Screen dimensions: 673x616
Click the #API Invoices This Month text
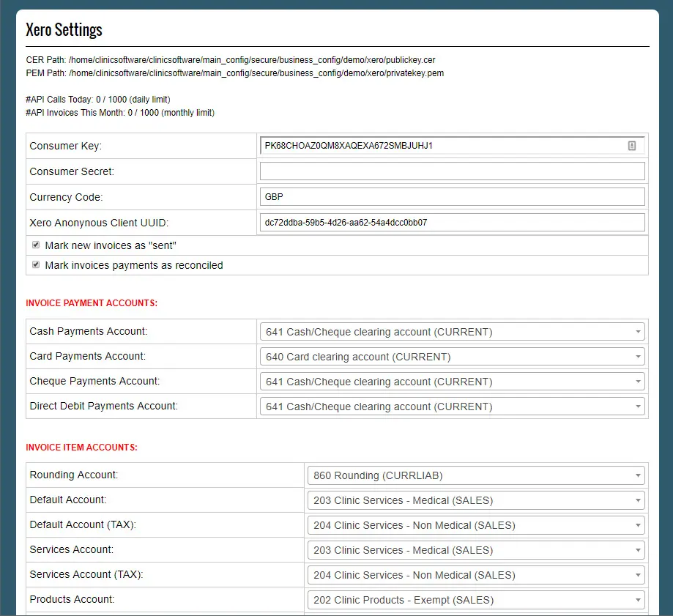(x=120, y=113)
